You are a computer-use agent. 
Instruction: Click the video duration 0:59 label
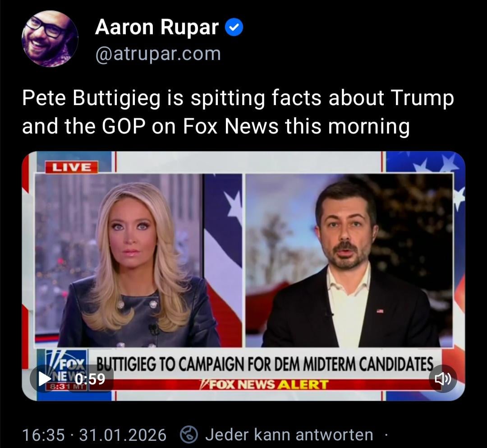tap(90, 379)
